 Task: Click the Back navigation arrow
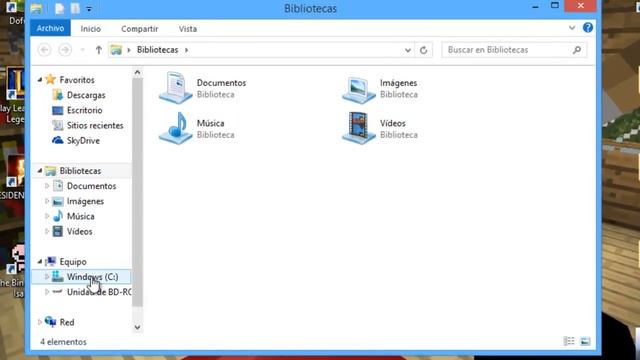[x=44, y=50]
